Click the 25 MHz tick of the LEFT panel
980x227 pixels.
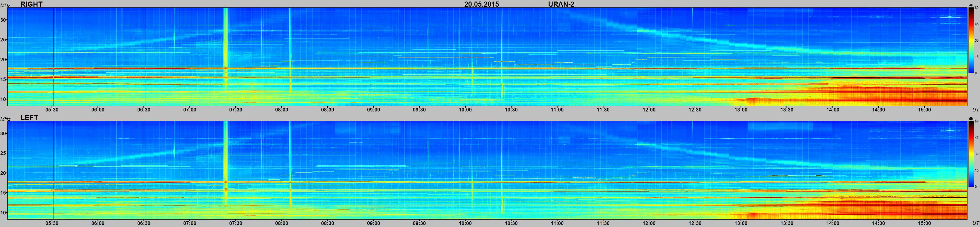3,153
